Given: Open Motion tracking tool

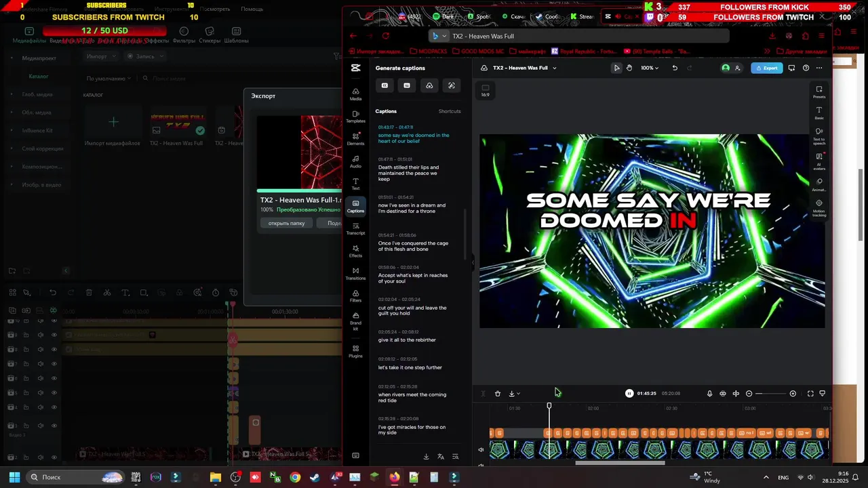Looking at the screenshot, I should (x=819, y=208).
